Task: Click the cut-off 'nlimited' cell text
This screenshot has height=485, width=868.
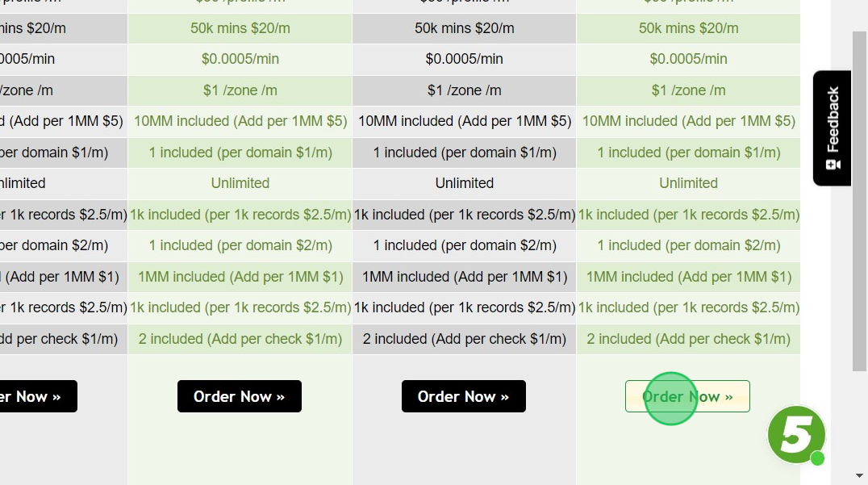Action: [23, 183]
